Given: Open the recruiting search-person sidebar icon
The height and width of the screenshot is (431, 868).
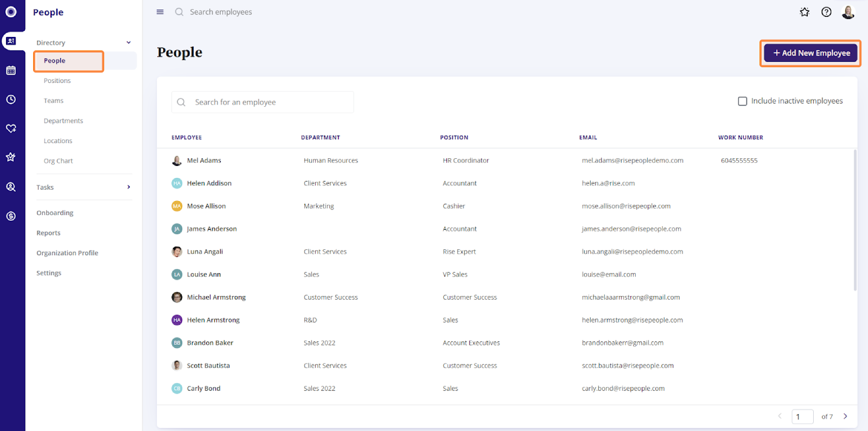Looking at the screenshot, I should [x=11, y=187].
